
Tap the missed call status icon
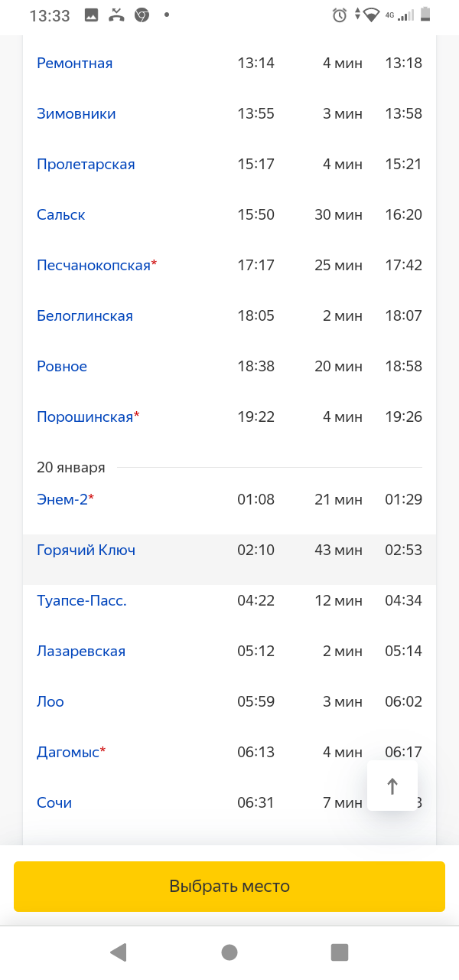coord(116,15)
